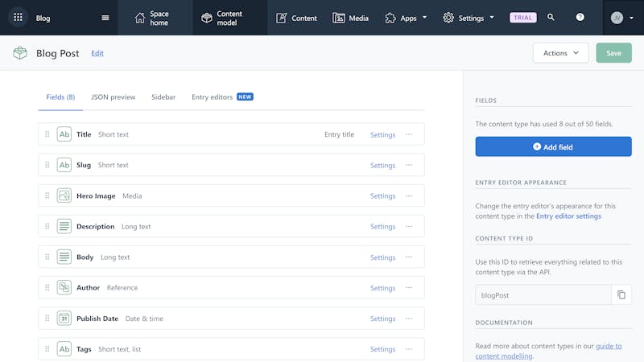
Task: Open Settings for the Slug field
Action: click(x=382, y=166)
